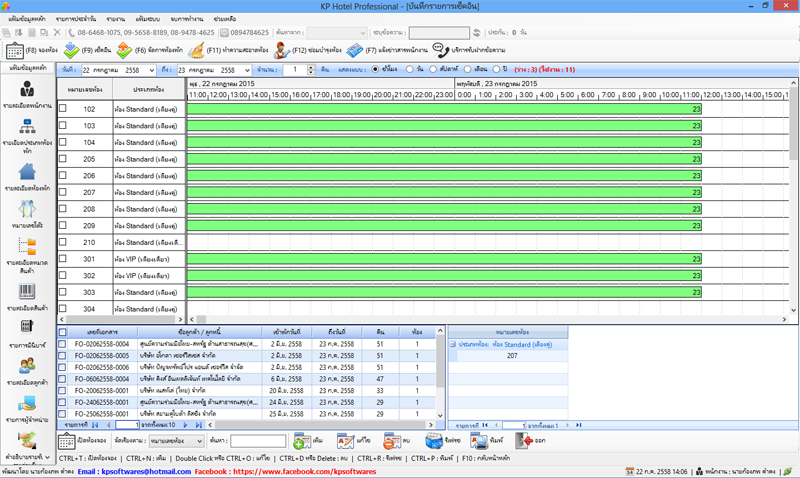Click the message text field in top toolbar
Image resolution: width=800 pixels, height=478 pixels.
439,33
